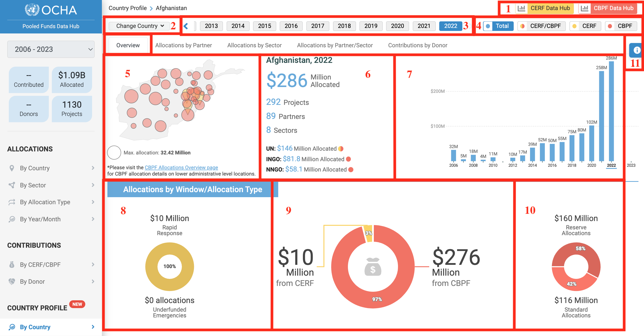Screen dimensions: 644x336
Task: Open the Overview tab
Action: coord(128,45)
